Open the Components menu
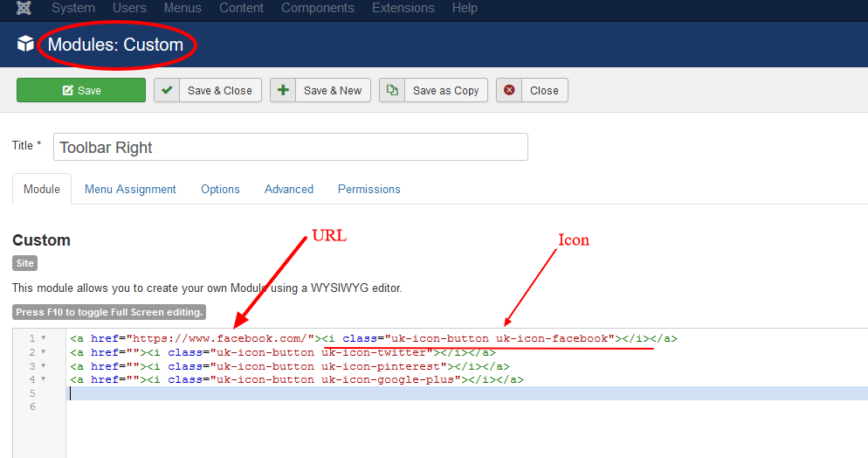This screenshot has height=458, width=868. [x=318, y=8]
